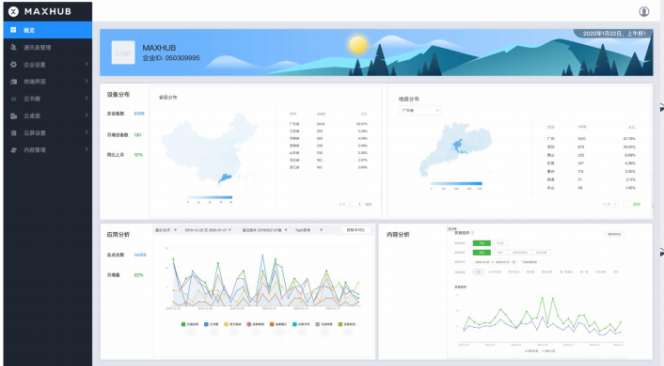Image resolution: width=664 pixels, height=366 pixels.
Task: Click the 企业设置 gear icon
Action: [x=14, y=64]
